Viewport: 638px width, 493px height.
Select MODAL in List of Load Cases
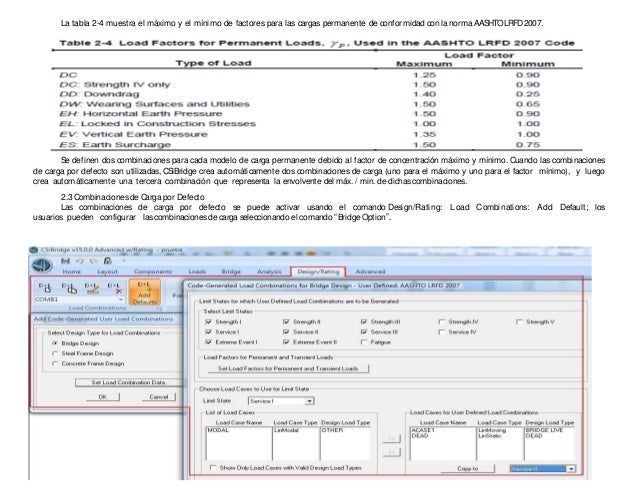click(218, 430)
